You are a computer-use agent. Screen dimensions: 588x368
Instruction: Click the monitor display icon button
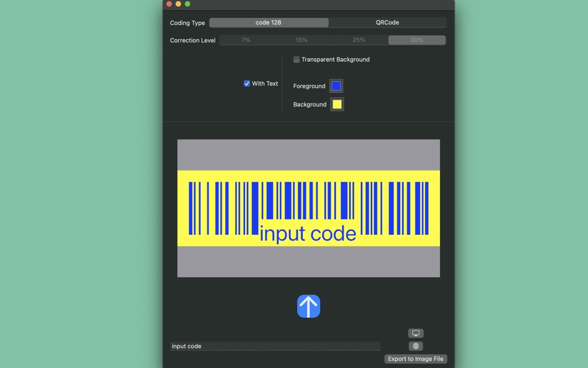tap(416, 333)
